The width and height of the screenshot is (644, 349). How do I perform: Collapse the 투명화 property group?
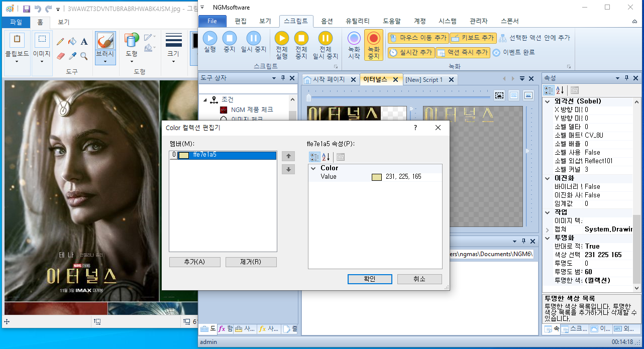[x=548, y=238]
